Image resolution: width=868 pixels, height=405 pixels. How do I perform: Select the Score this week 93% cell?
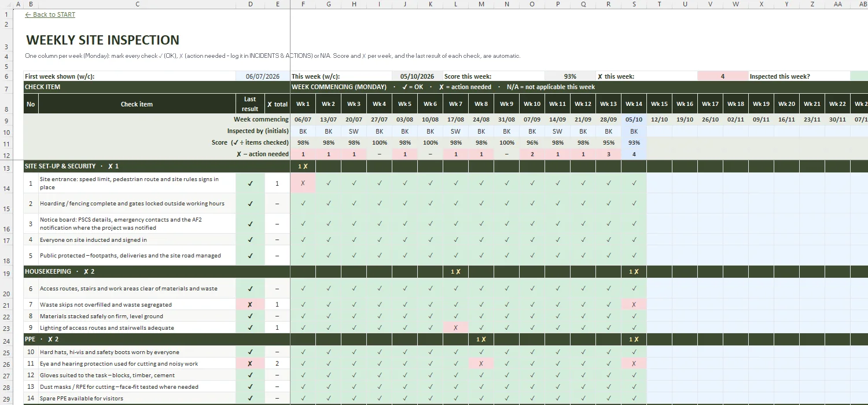(570, 76)
